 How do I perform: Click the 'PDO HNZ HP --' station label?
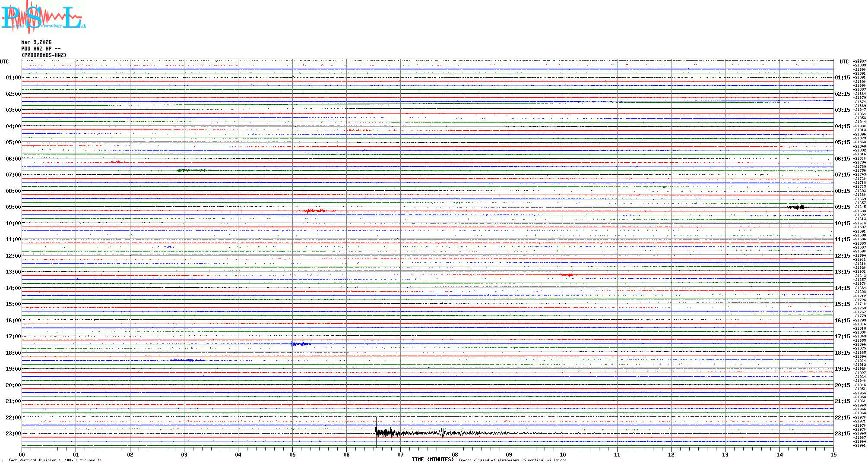tap(41, 49)
